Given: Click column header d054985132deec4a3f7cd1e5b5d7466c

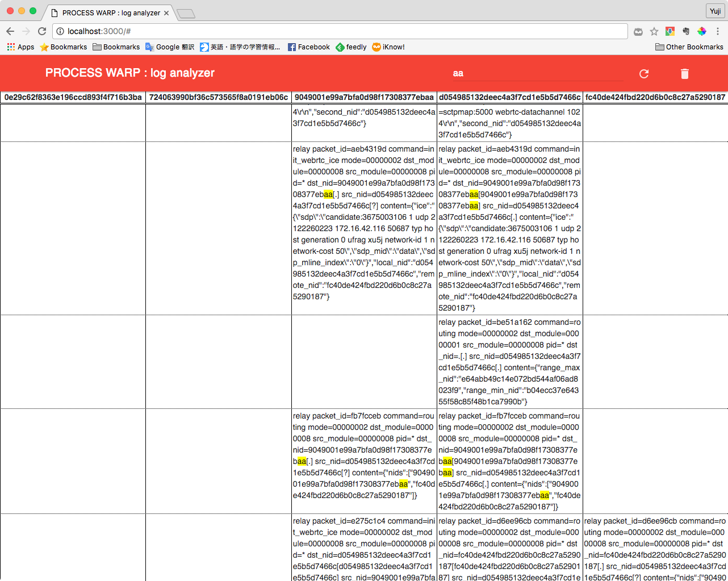Looking at the screenshot, I should click(510, 97).
